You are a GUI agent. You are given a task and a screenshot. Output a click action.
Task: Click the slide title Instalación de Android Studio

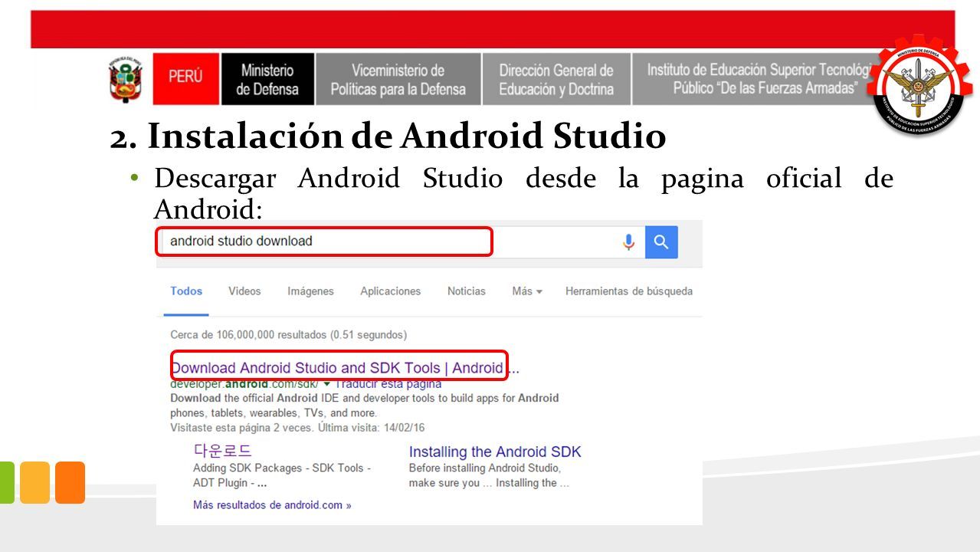[388, 136]
